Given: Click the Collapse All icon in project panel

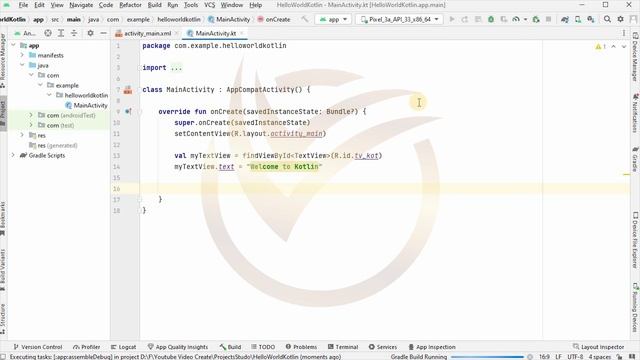Looking at the screenshot, I should tap(74, 33).
